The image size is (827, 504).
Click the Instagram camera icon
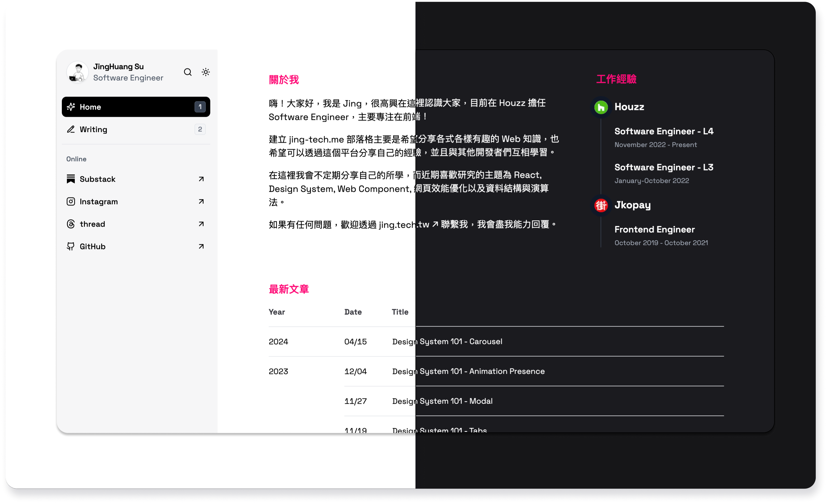pyautogui.click(x=71, y=202)
